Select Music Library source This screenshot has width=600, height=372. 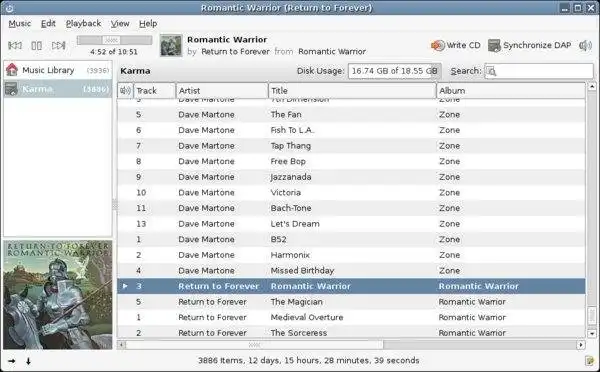click(x=58, y=70)
